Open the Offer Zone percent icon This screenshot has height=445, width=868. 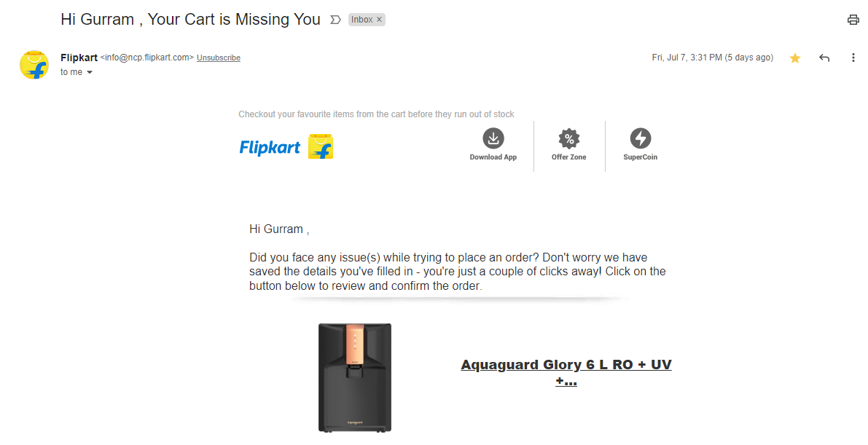[569, 138]
